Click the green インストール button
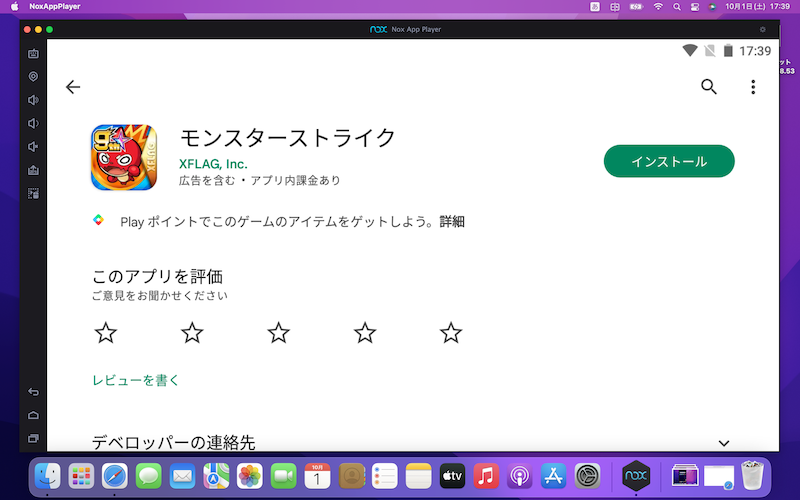800x500 pixels. [669, 161]
